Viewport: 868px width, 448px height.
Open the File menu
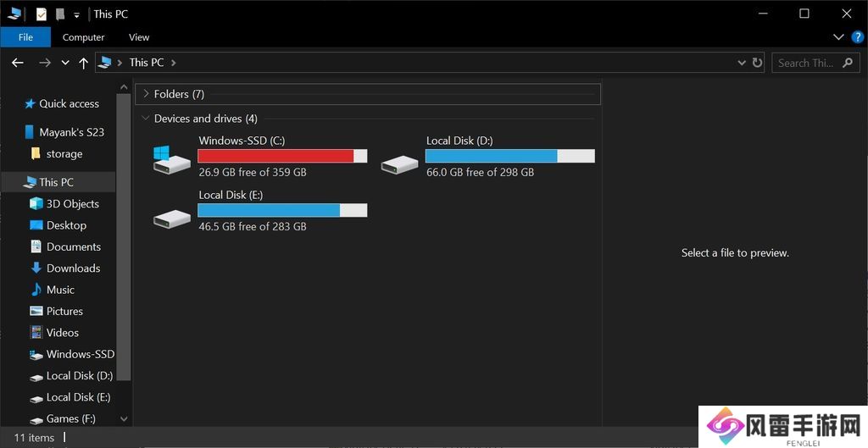coord(25,37)
